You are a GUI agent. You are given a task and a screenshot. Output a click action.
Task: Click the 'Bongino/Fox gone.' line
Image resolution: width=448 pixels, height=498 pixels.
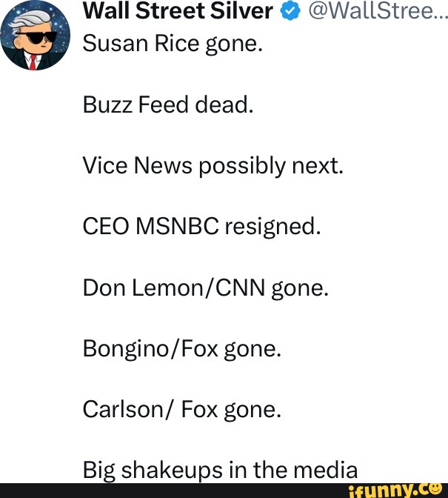click(x=182, y=348)
